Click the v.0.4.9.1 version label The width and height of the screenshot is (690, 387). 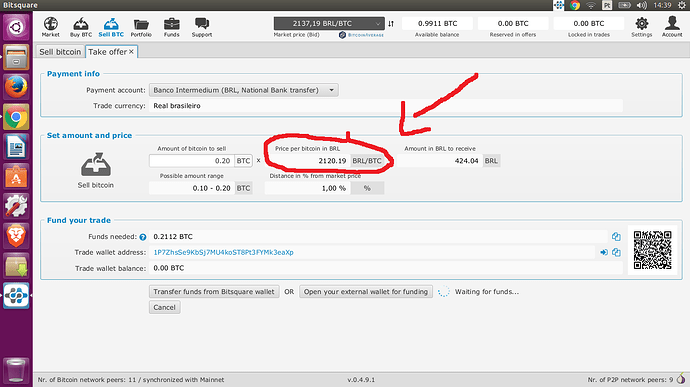point(361,380)
